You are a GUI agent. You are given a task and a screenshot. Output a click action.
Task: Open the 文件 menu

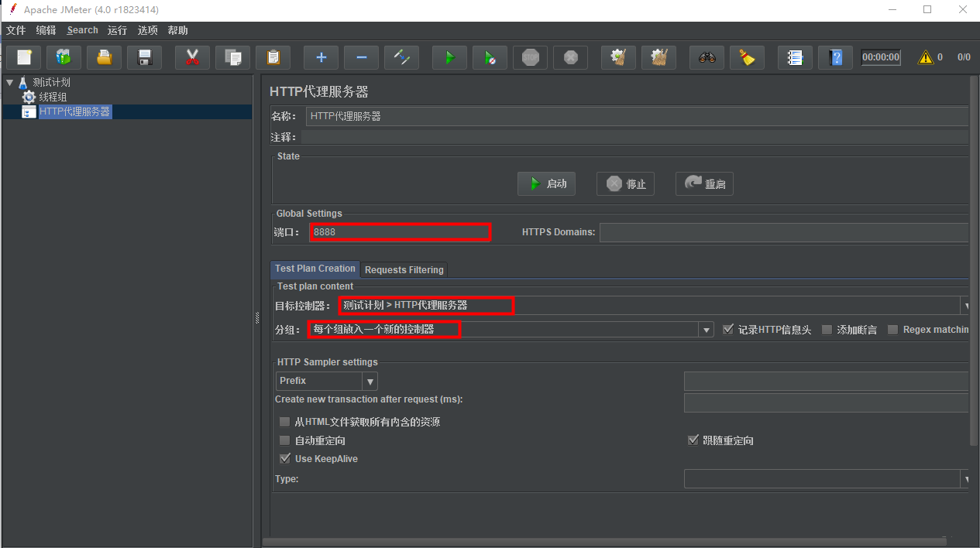point(16,30)
